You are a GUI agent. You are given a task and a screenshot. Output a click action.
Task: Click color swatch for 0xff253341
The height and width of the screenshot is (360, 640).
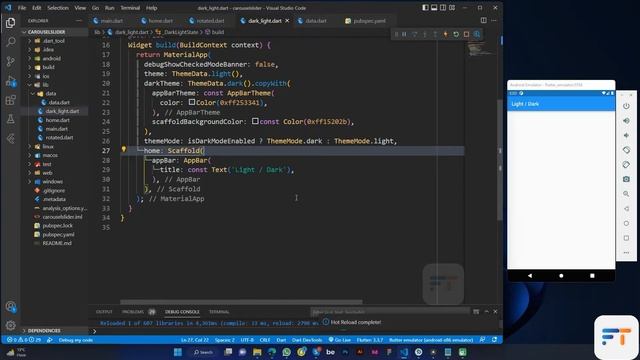pos(192,102)
